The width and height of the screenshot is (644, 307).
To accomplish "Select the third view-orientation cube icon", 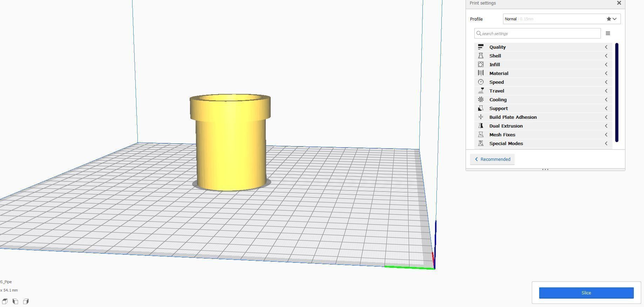I will coord(26,301).
